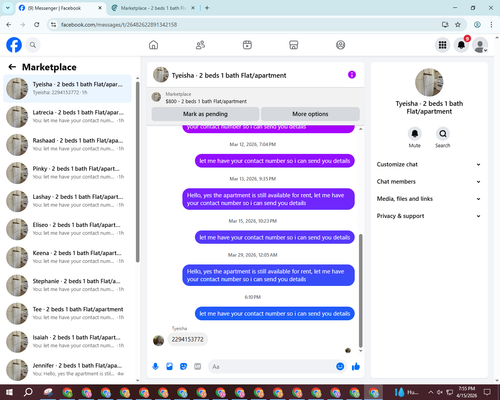Click Mark as pending button

tap(205, 114)
